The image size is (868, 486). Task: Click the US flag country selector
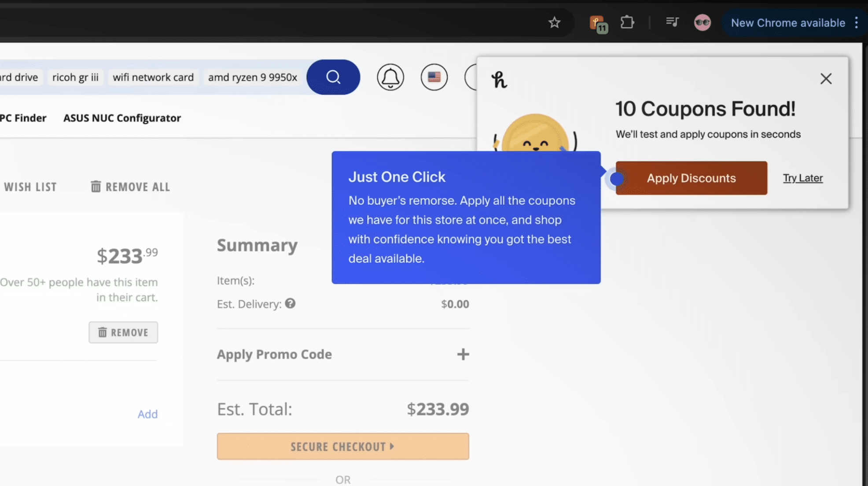tap(434, 77)
